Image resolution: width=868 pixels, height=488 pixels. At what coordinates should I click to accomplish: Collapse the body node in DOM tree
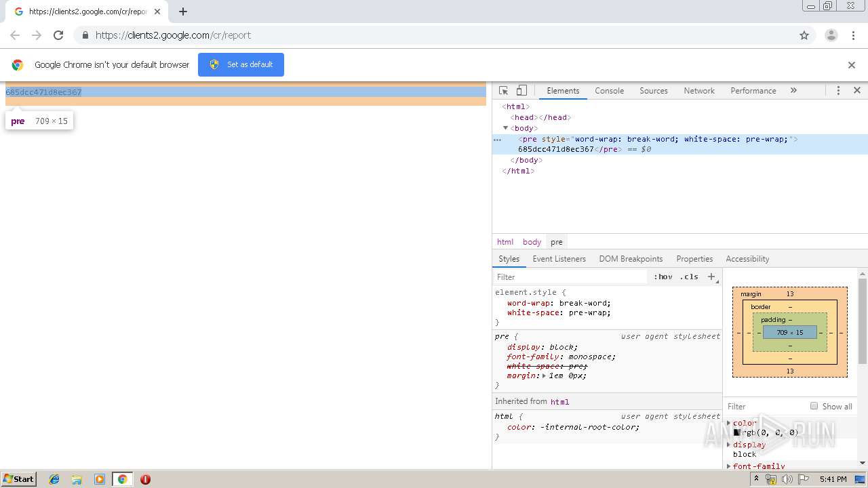[505, 128]
